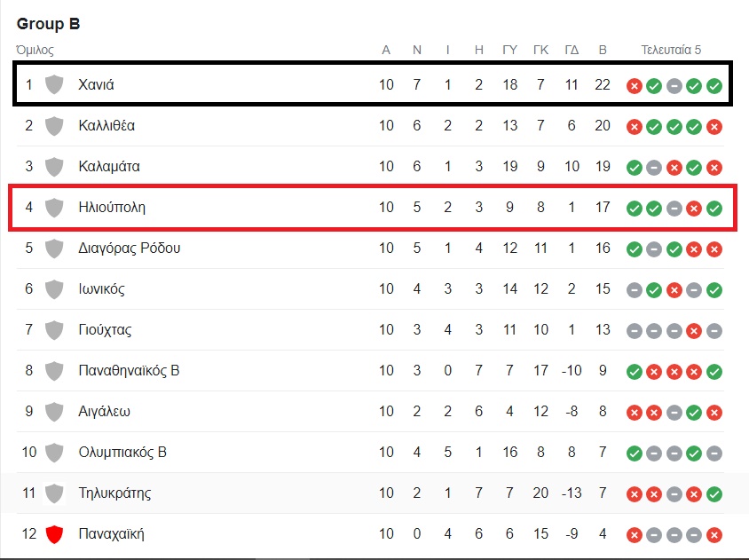The width and height of the screenshot is (749, 560).
Task: Click the only red loss icon in Γιούχτας row
Action: coord(694,331)
